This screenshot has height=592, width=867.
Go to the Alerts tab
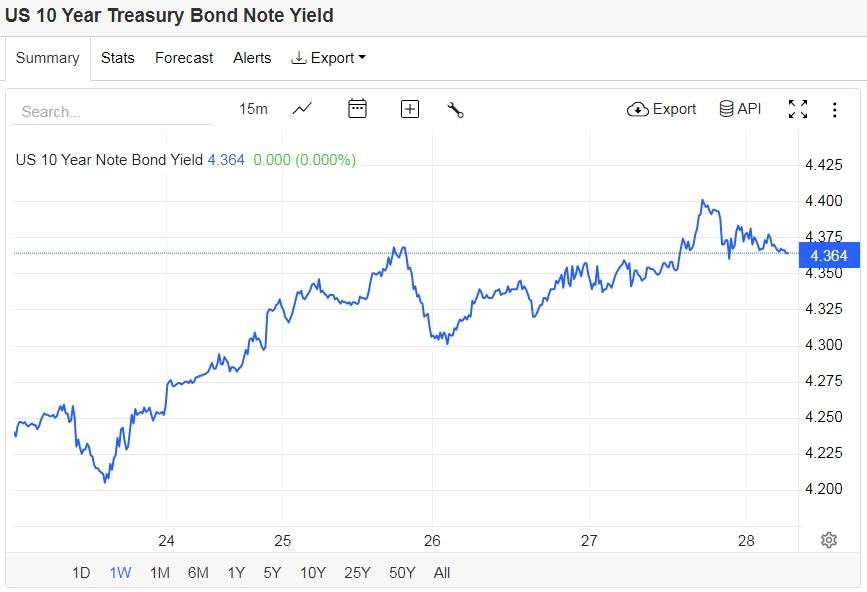[252, 58]
